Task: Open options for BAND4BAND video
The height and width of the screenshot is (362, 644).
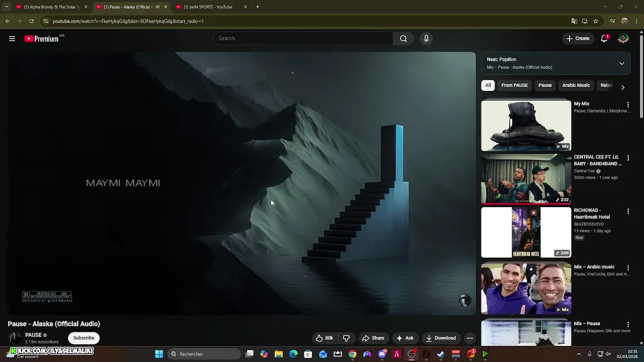Action: tap(628, 158)
